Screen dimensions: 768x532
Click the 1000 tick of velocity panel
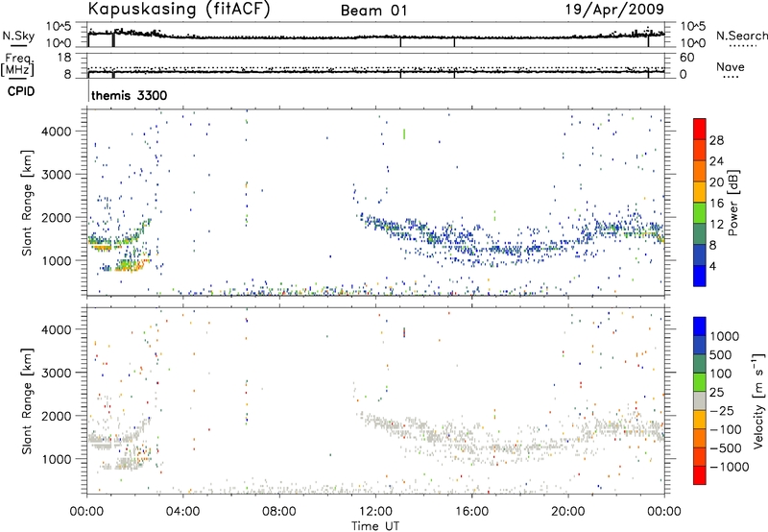57,459
